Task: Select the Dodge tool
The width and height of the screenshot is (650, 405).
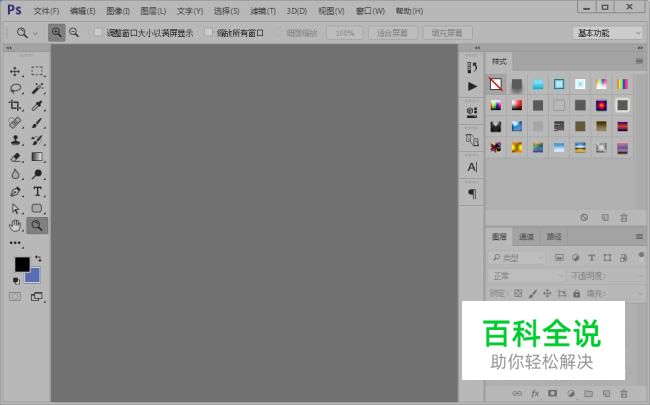Action: (x=37, y=174)
